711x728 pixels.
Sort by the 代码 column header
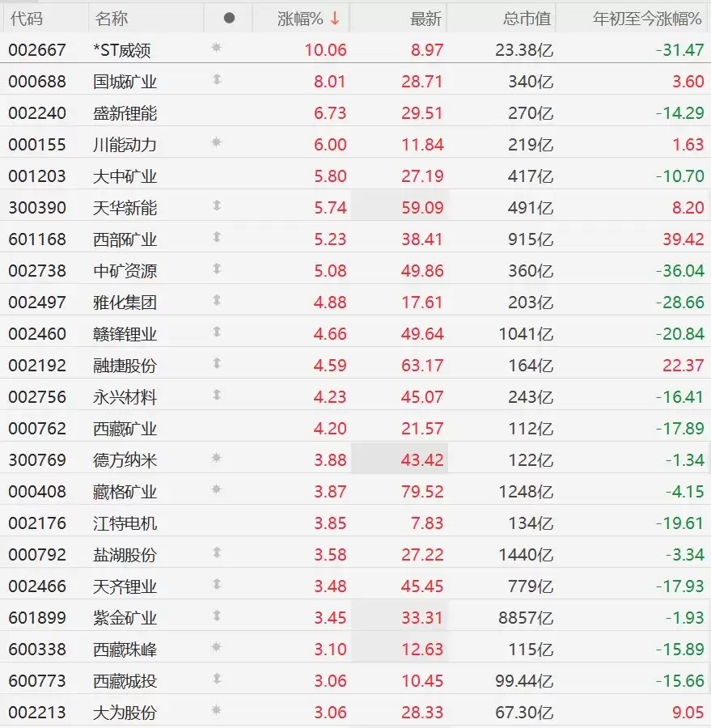click(x=27, y=19)
